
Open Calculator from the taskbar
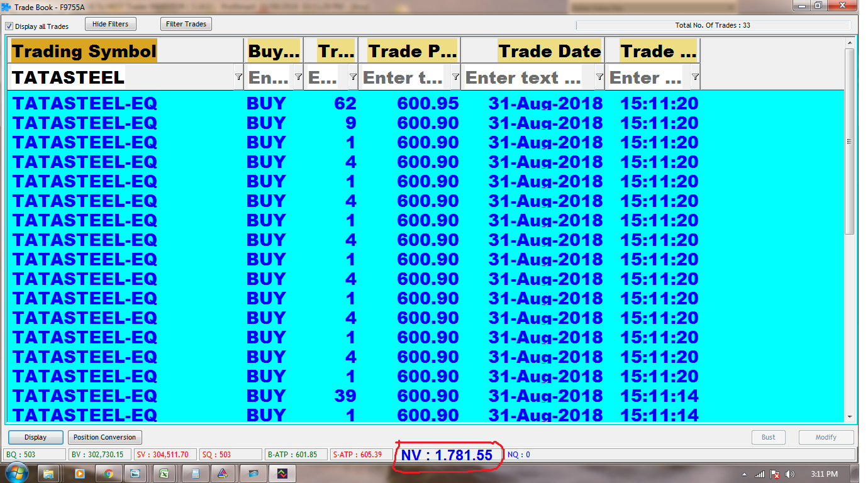[x=196, y=474]
